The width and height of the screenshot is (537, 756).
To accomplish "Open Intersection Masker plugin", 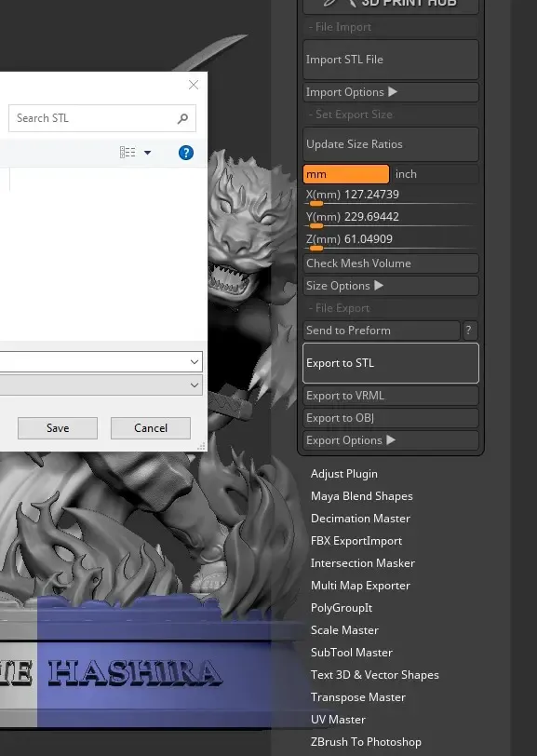I will pos(363,563).
